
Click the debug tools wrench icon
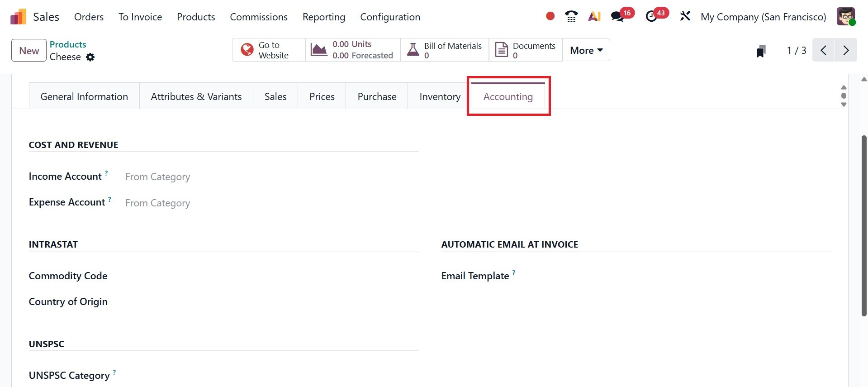[685, 17]
